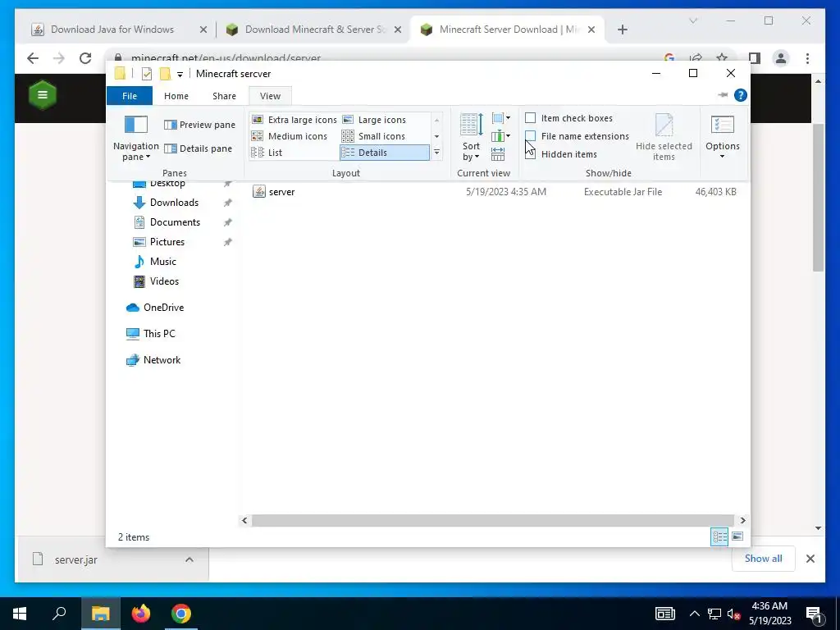Open the Sort by dropdown
This screenshot has height=630, width=840.
pos(472,137)
